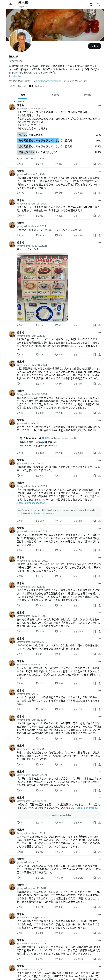Image resolution: width=110 pixels, height=980 pixels.
Task: Bookmark the Mar 13, 2024 post
Action: click(x=94, y=384)
